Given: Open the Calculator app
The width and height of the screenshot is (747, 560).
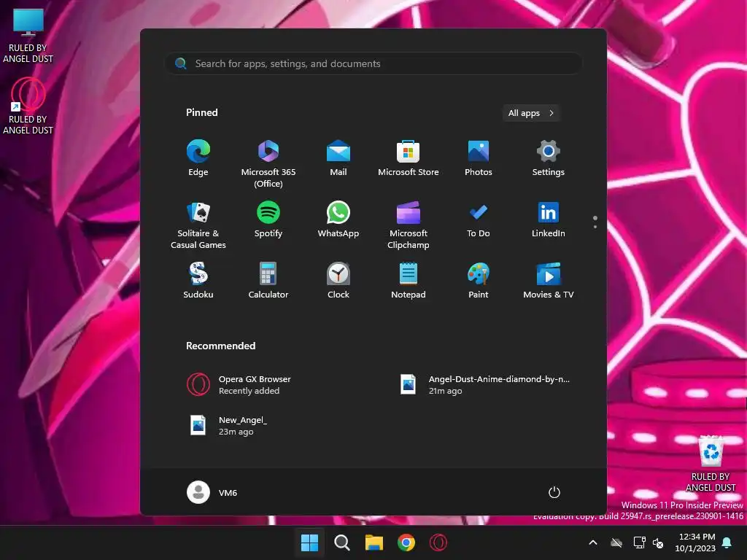Looking at the screenshot, I should pos(268,281).
